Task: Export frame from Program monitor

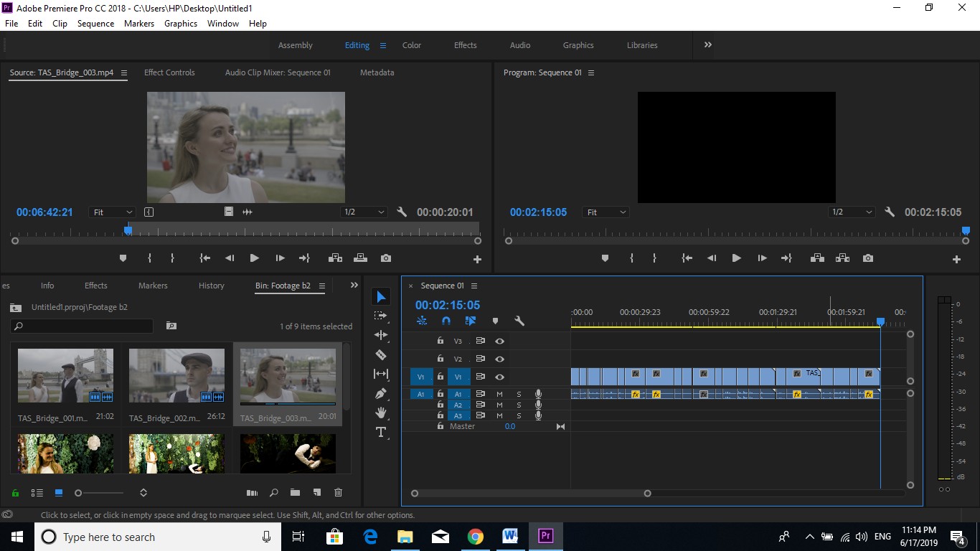Action: click(868, 258)
